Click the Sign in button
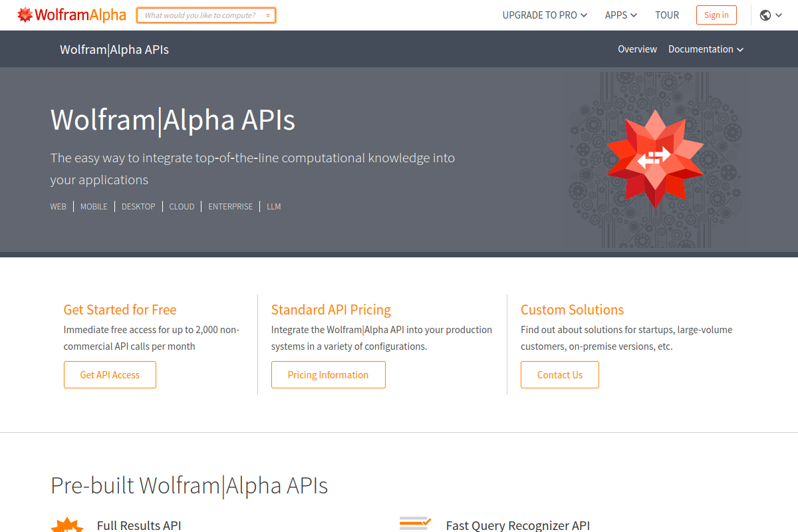The image size is (798, 532). 716,15
